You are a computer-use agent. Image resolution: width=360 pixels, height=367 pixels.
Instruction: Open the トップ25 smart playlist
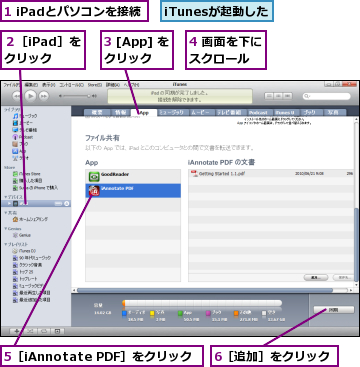coord(23,272)
